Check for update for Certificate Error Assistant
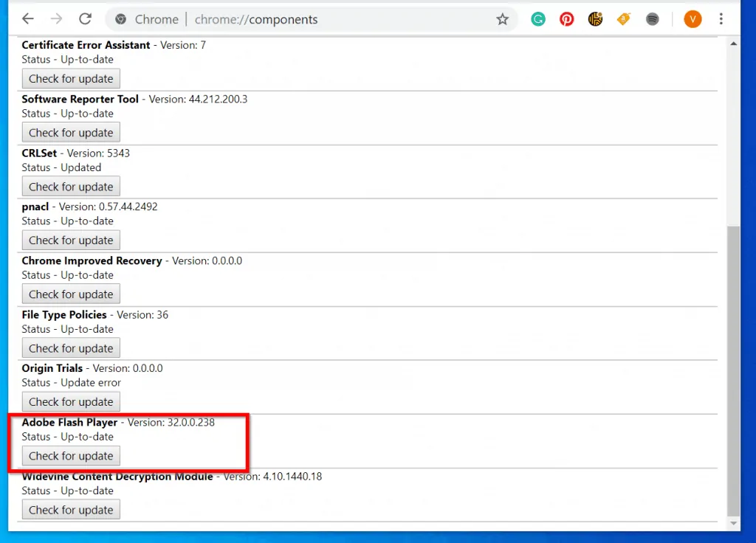This screenshot has height=543, width=756. click(x=71, y=79)
